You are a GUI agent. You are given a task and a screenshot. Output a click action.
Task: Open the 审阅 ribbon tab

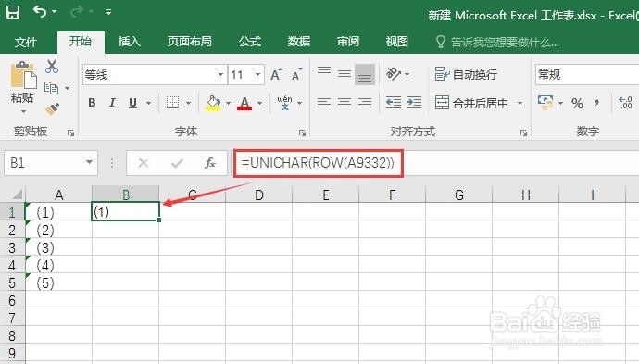click(348, 41)
